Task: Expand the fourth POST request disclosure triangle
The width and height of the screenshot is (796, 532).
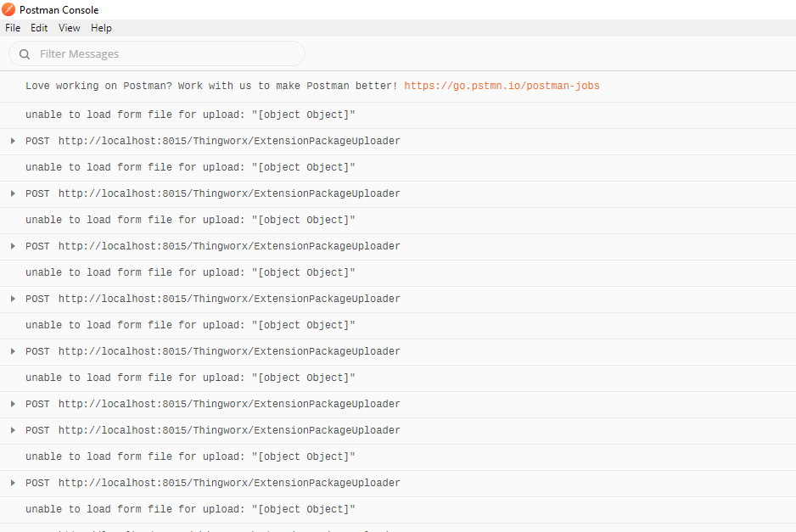Action: click(x=12, y=299)
